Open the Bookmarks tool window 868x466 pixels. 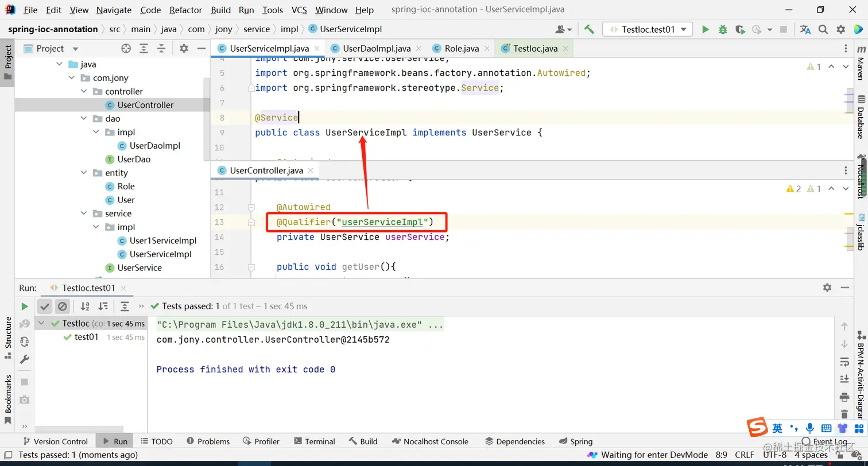pos(8,399)
